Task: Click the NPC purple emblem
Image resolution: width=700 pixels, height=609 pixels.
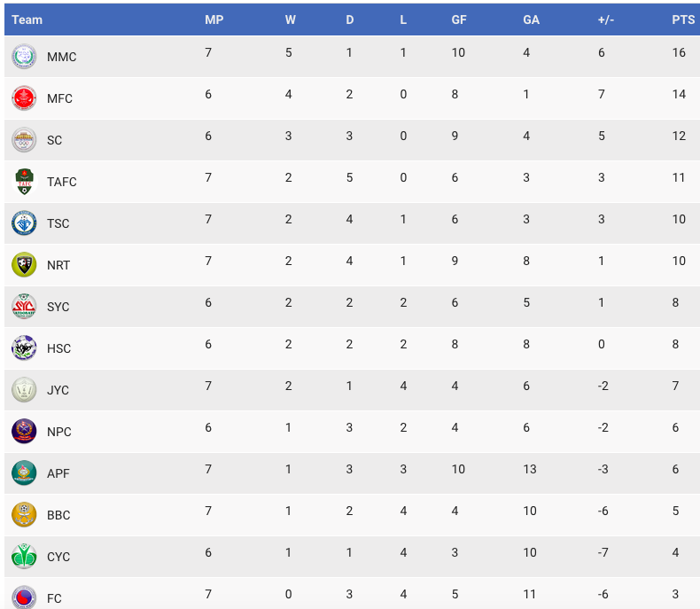Action: [24, 432]
